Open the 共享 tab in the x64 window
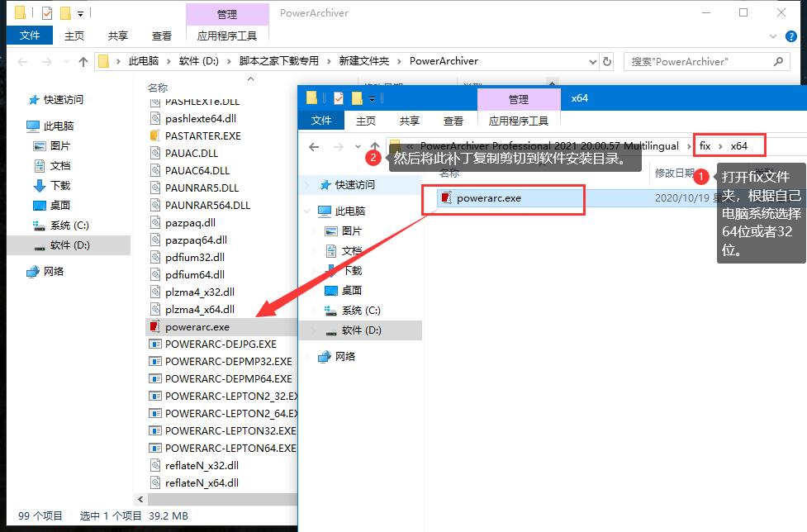807x532 pixels. [x=410, y=121]
